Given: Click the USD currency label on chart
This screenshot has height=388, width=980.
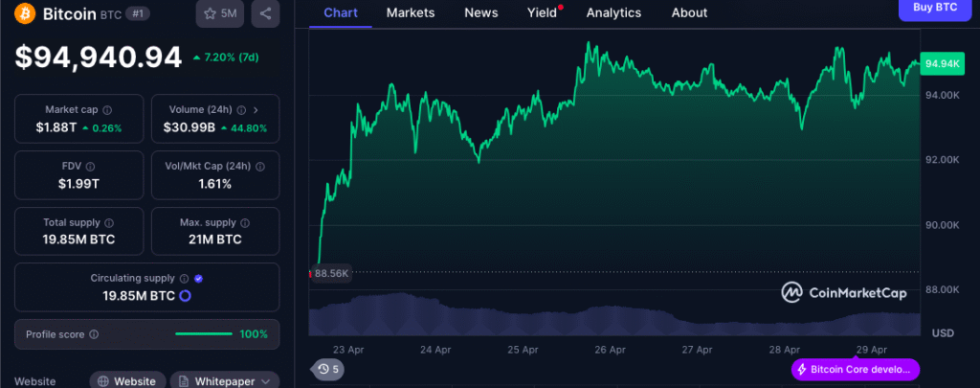Looking at the screenshot, I should click(x=943, y=333).
